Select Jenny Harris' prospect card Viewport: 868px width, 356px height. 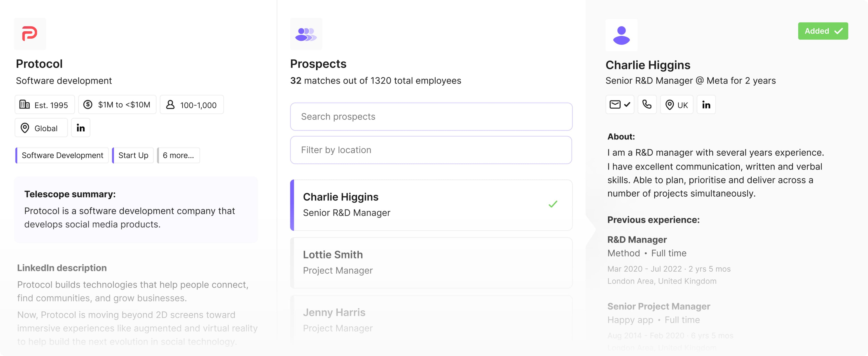click(x=431, y=319)
